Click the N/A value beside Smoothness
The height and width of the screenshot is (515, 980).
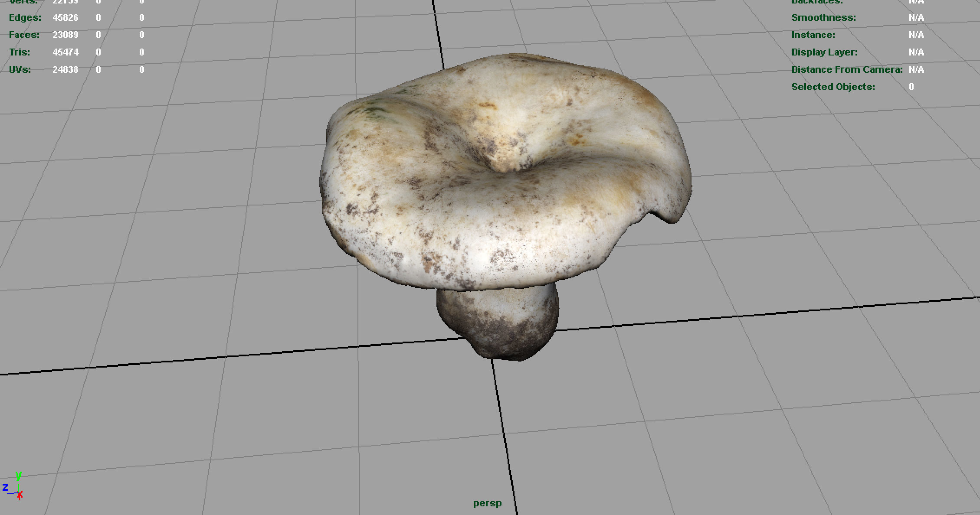click(916, 18)
